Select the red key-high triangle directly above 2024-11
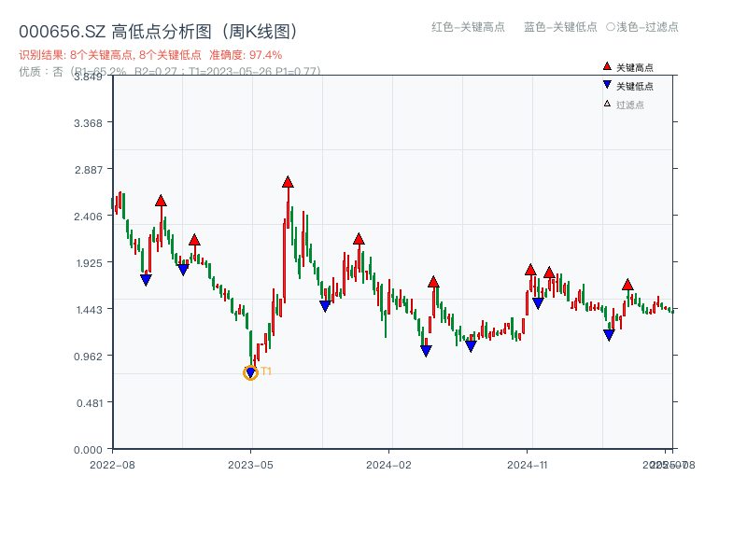Image resolution: width=747 pixels, height=560 pixels. click(x=530, y=270)
